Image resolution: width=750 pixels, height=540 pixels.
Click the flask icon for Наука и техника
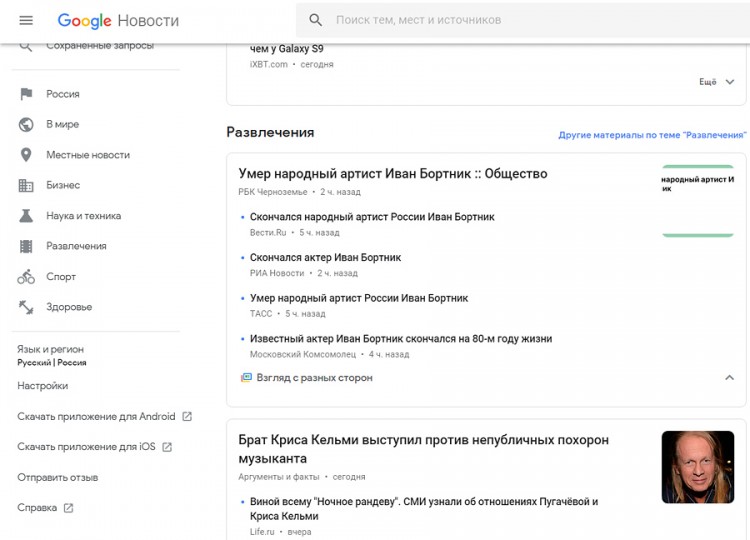[x=26, y=216]
